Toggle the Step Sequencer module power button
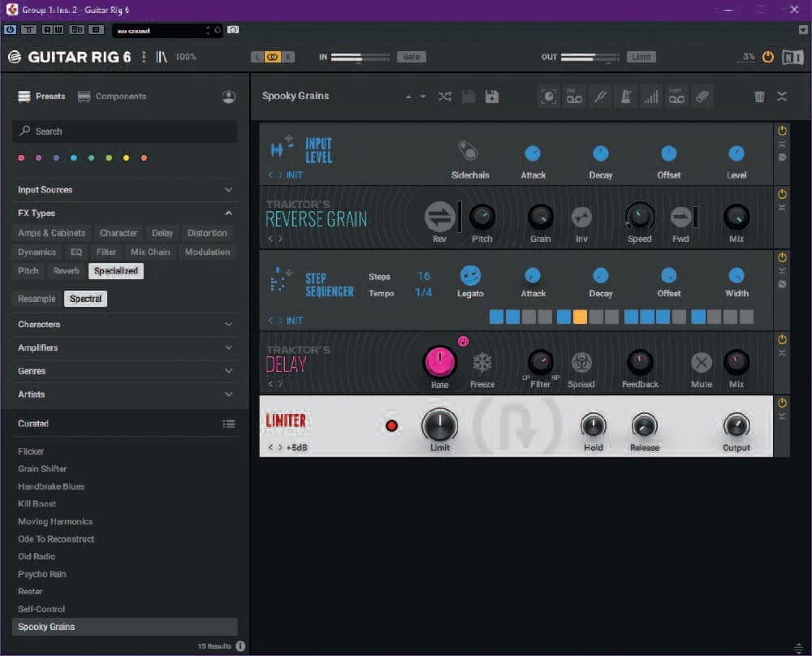 pyautogui.click(x=782, y=257)
